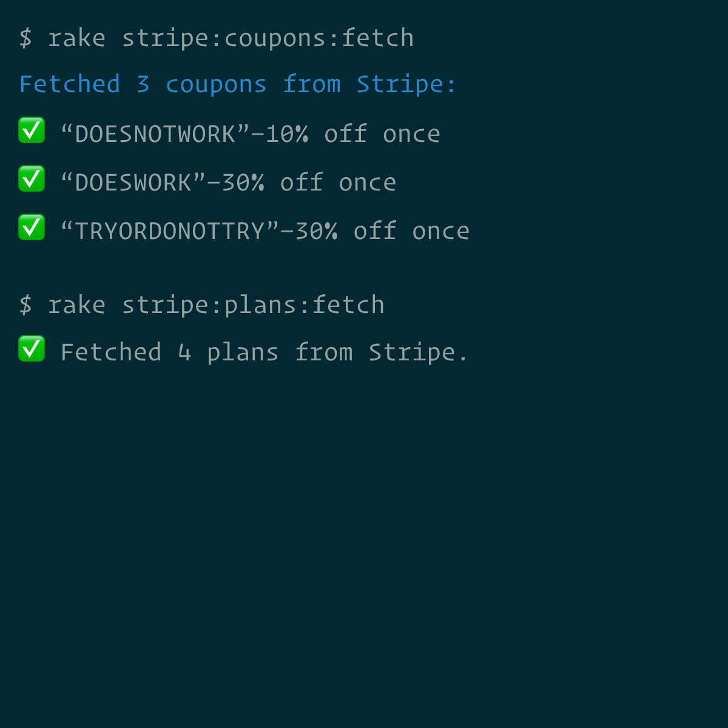The height and width of the screenshot is (728, 728).
Task: Click the "Fetched 4 plans from Stripe." text
Action: (264, 352)
